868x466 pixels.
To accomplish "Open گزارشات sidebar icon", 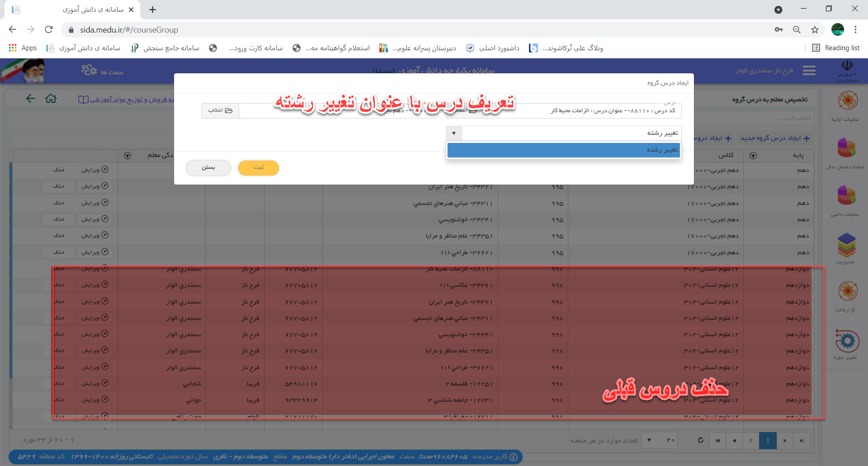I will click(847, 291).
